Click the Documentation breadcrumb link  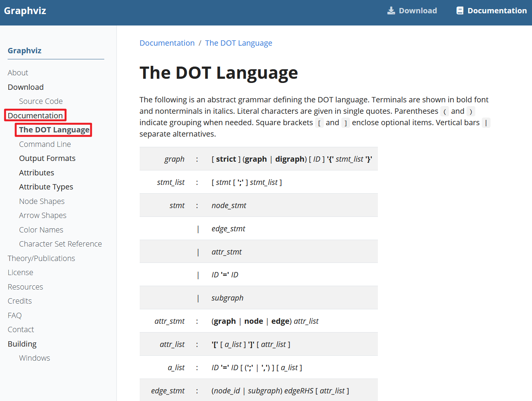click(x=167, y=43)
